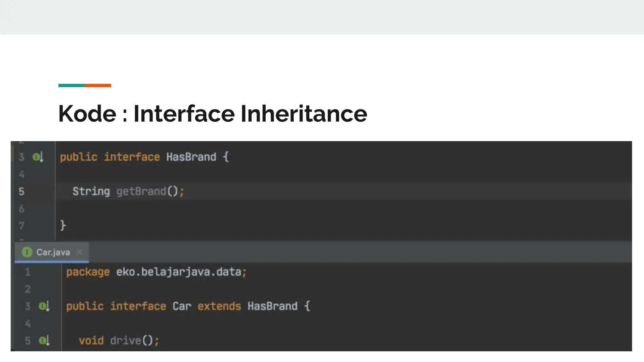Viewport: 644px width, 362px height.
Task: Click the getBrand method name
Action: [141, 191]
